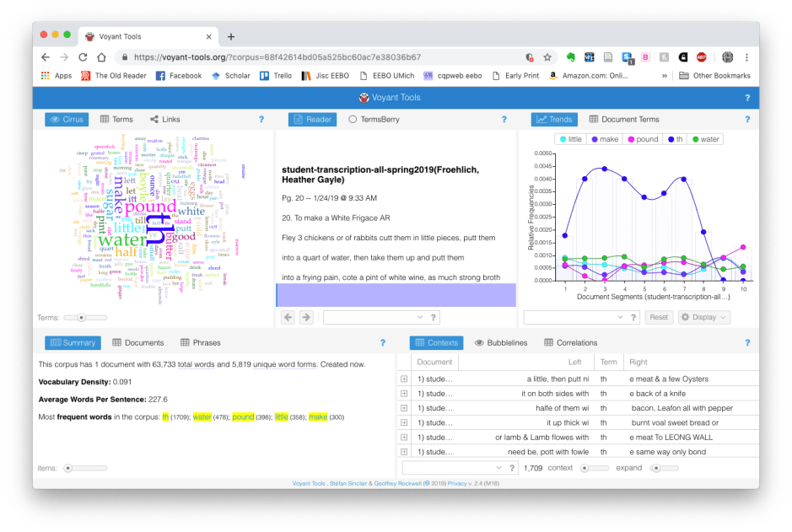Click the help icon in the Trends panel

coord(746,120)
